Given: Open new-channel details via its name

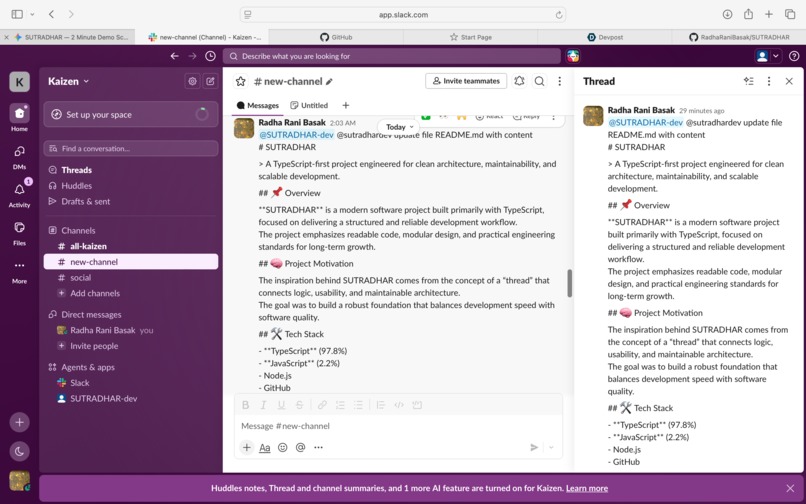Looking at the screenshot, I should point(294,81).
